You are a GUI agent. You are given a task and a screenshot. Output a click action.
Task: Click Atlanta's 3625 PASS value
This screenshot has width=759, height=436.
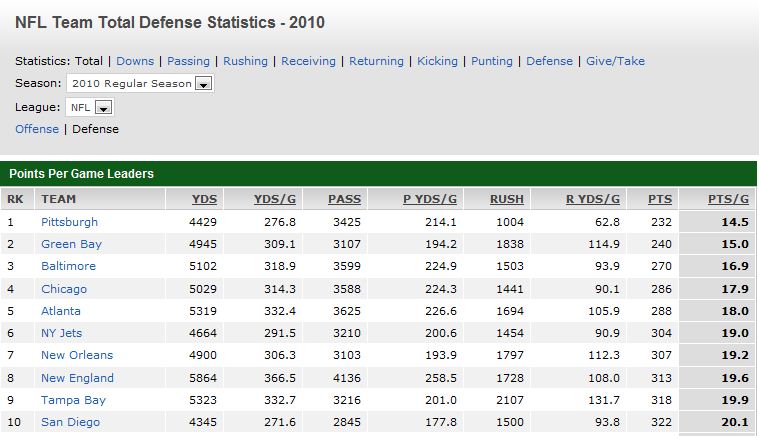click(347, 311)
